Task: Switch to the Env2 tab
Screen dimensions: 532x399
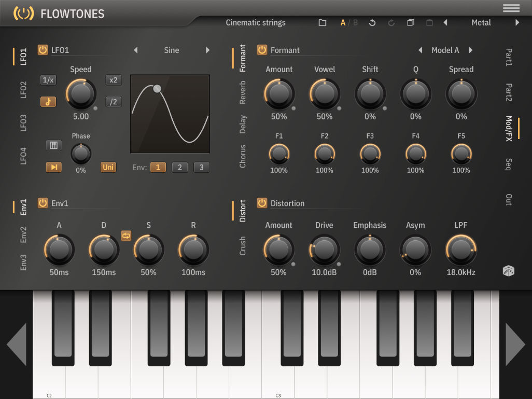Action: tap(23, 235)
